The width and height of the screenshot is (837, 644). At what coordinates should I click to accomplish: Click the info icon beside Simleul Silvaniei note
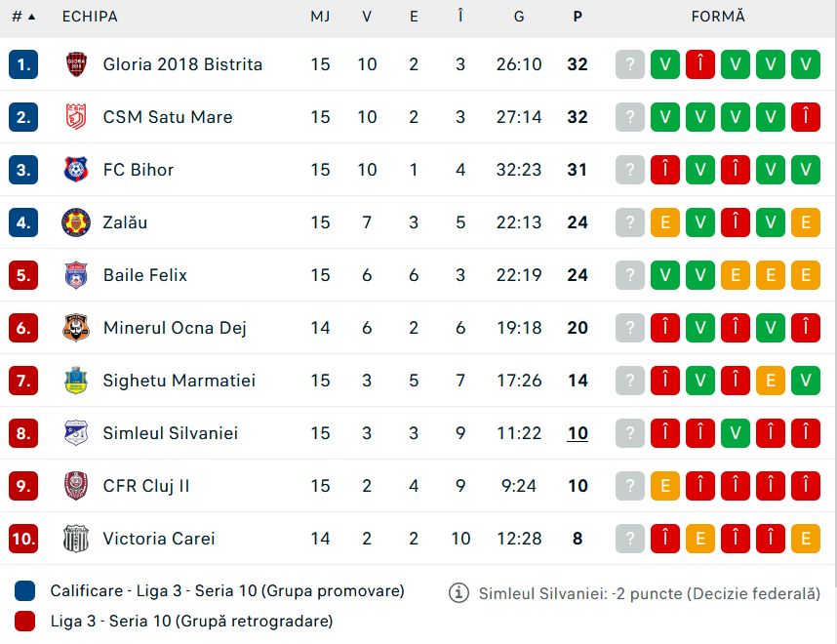point(458,592)
